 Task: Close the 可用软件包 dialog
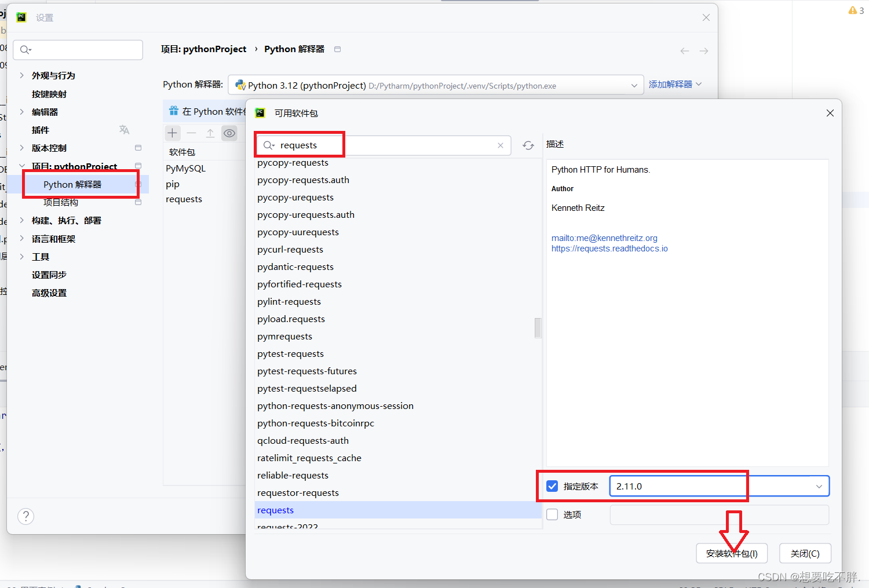click(830, 113)
